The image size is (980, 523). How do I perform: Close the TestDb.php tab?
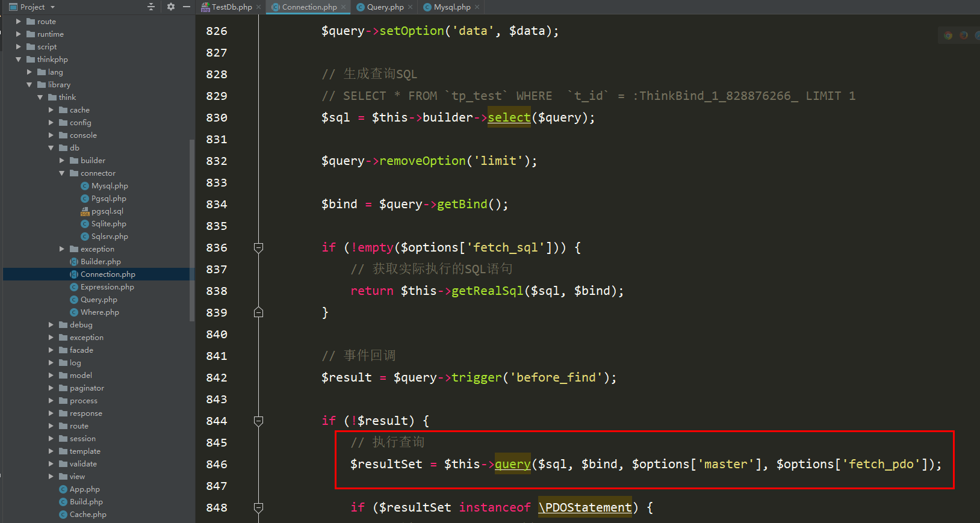[x=259, y=7]
